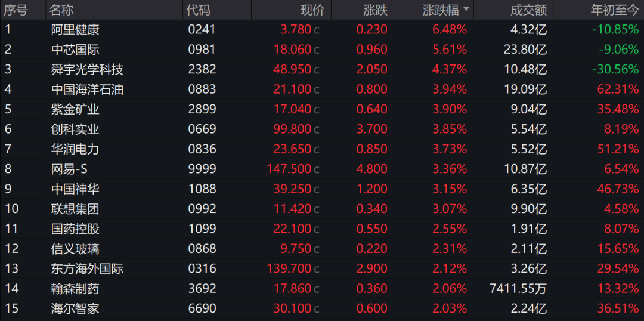The image size is (644, 321).
Task: Open 舜宇光学科技 stock details
Action: pos(322,69)
